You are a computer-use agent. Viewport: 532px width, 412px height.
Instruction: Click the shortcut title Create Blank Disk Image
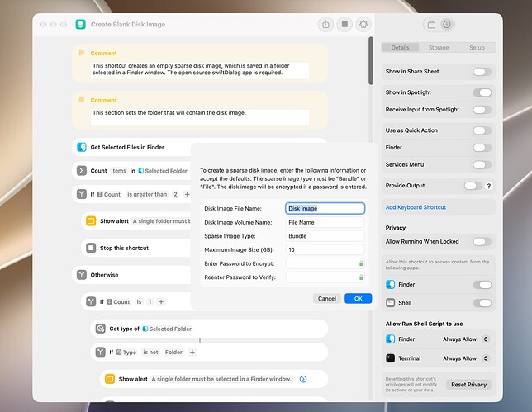click(128, 25)
